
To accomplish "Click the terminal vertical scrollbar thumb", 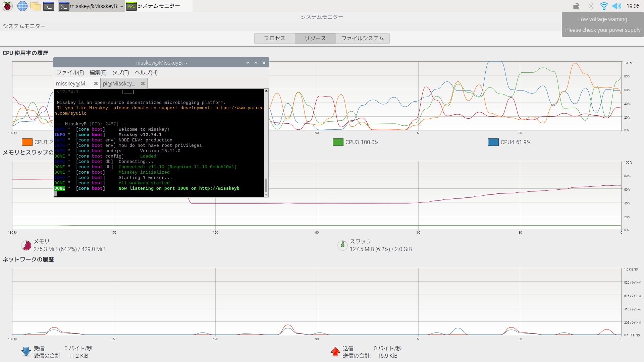I will pyautogui.click(x=266, y=185).
